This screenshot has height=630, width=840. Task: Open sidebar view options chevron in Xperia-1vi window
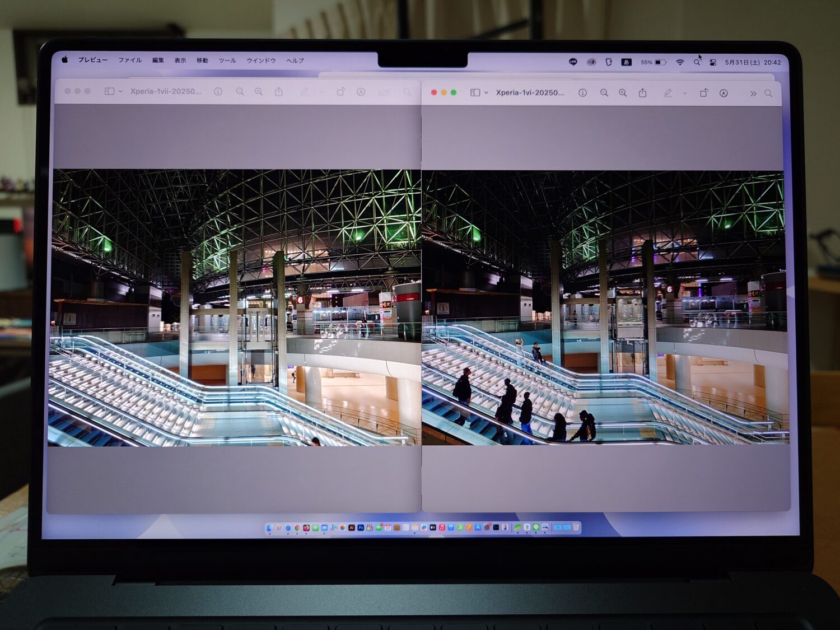(x=486, y=93)
